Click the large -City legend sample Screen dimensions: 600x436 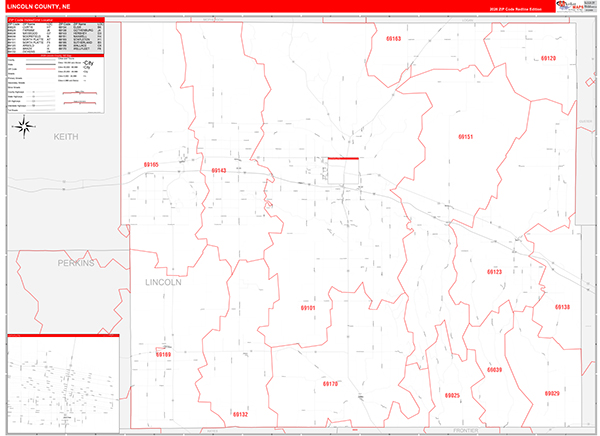88,63
